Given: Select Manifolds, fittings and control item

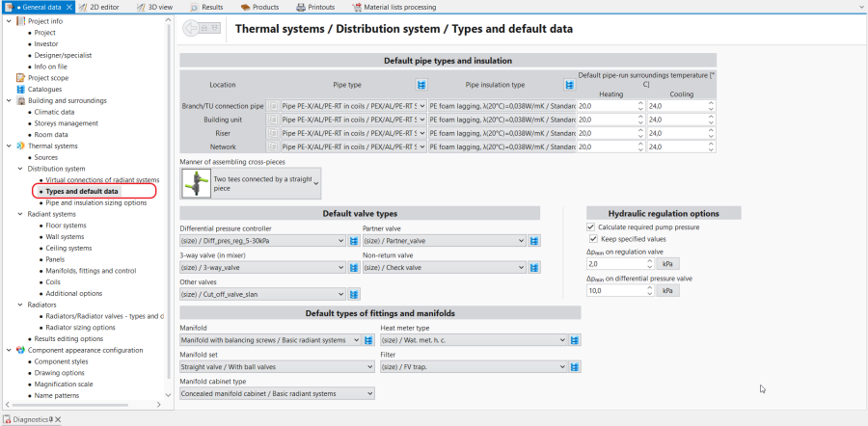Looking at the screenshot, I should (x=91, y=271).
